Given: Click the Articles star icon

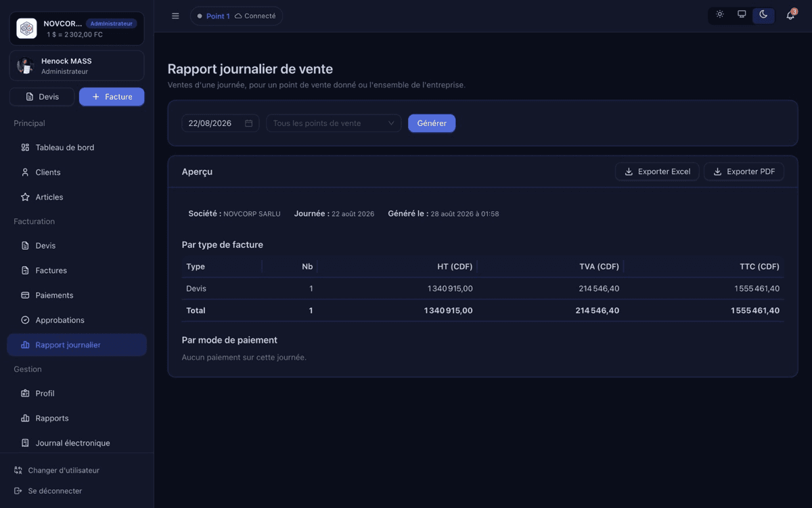Looking at the screenshot, I should point(25,197).
